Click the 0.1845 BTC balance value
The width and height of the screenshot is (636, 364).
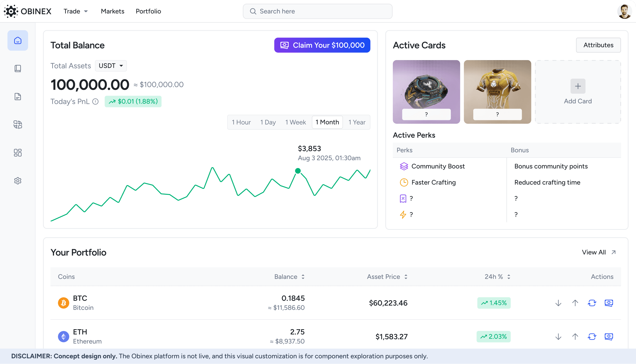(293, 298)
